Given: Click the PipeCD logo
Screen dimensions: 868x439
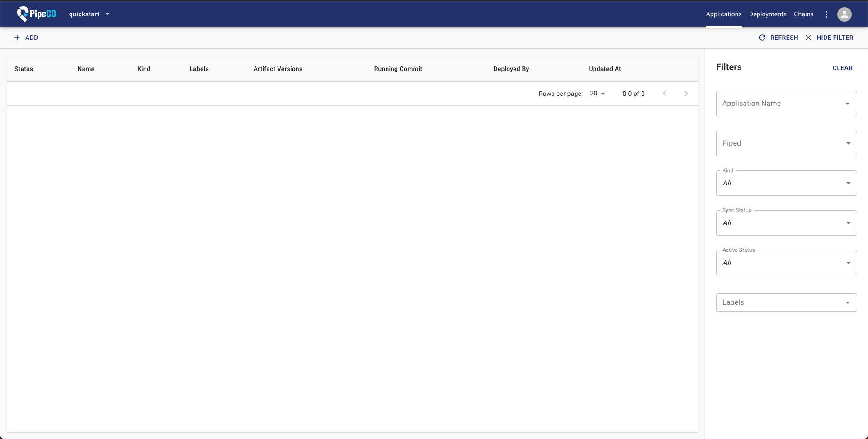Looking at the screenshot, I should pyautogui.click(x=37, y=14).
